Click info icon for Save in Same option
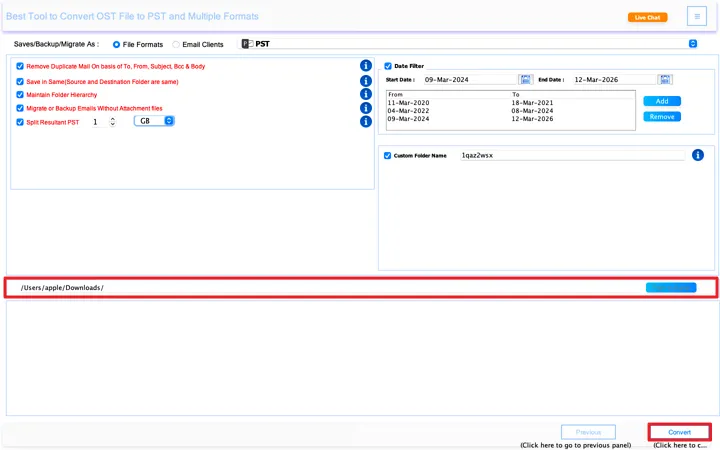 [x=366, y=81]
